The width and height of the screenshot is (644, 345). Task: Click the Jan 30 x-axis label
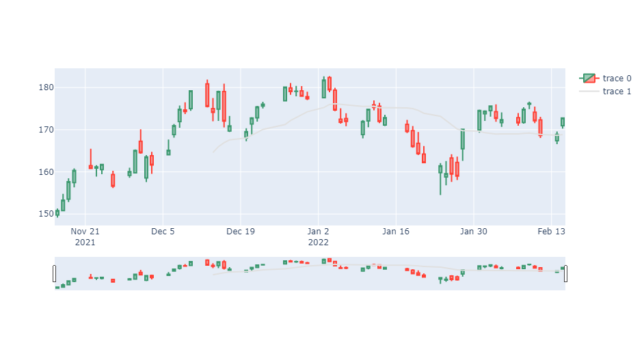474,232
